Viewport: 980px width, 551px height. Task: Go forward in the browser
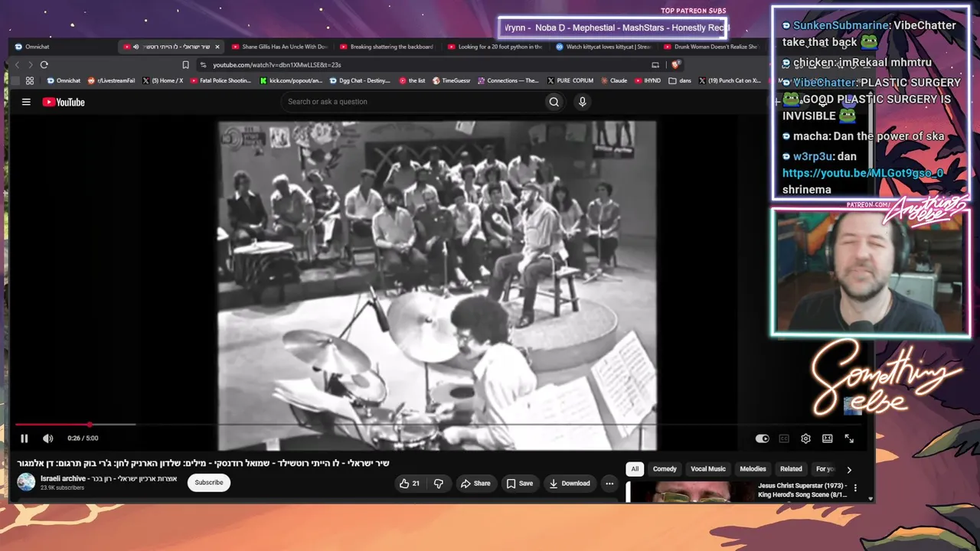pos(30,65)
